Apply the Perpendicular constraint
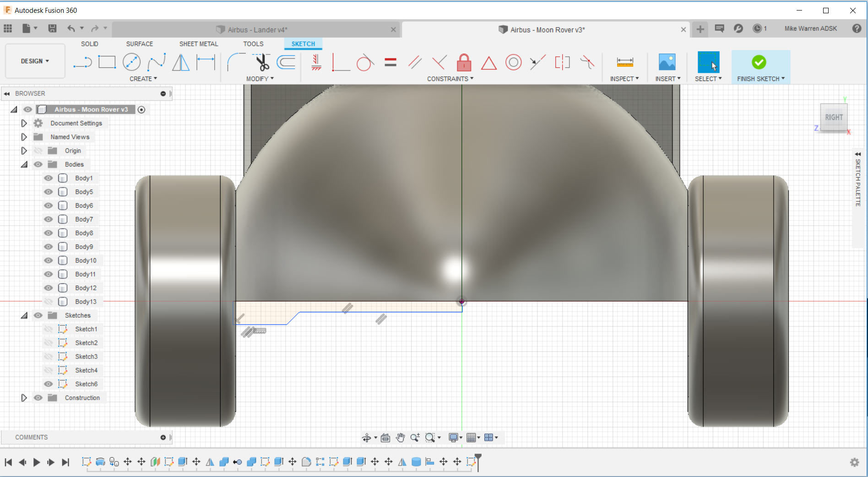868x477 pixels. click(x=439, y=62)
